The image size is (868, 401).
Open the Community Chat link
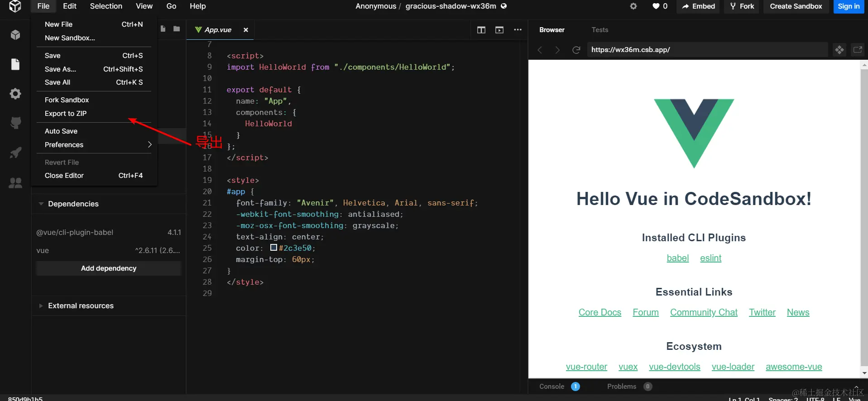click(x=704, y=312)
